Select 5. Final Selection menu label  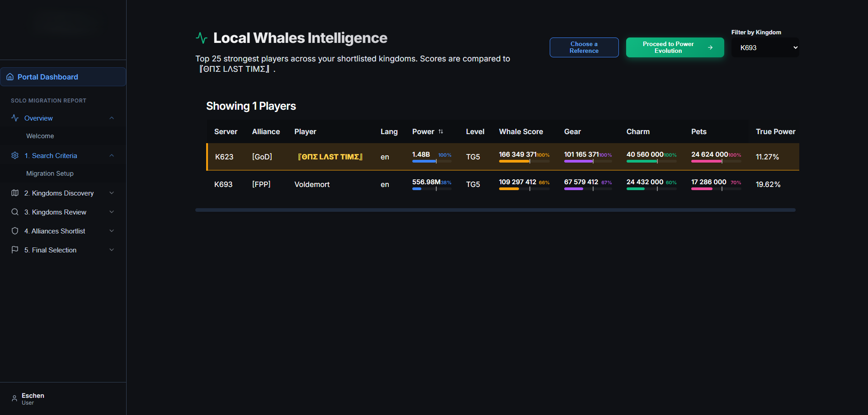[50, 250]
